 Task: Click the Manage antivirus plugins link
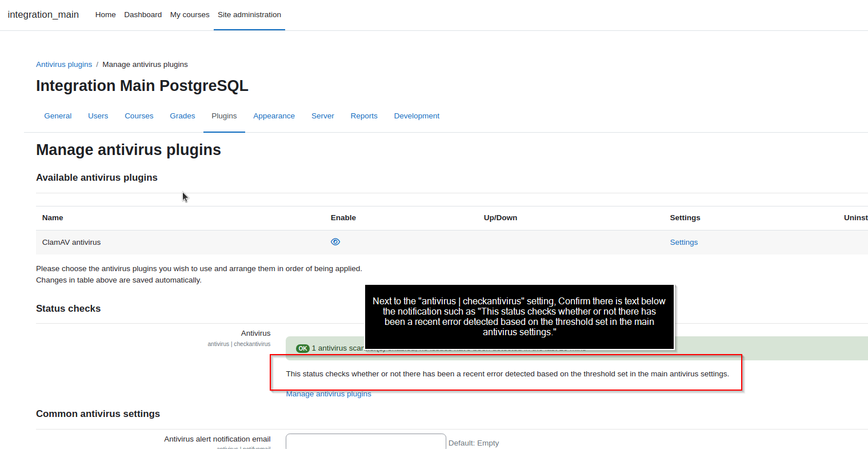329,394
